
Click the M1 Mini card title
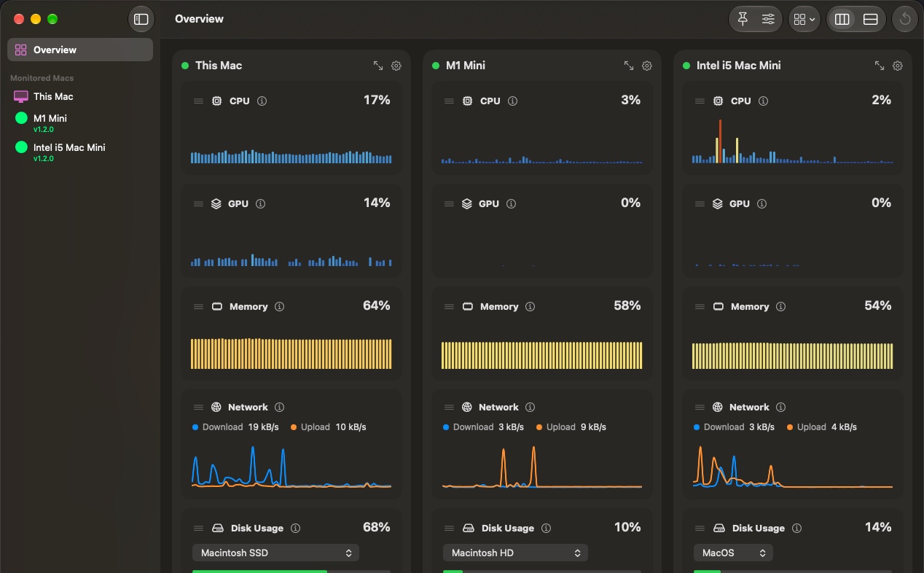[x=466, y=66]
